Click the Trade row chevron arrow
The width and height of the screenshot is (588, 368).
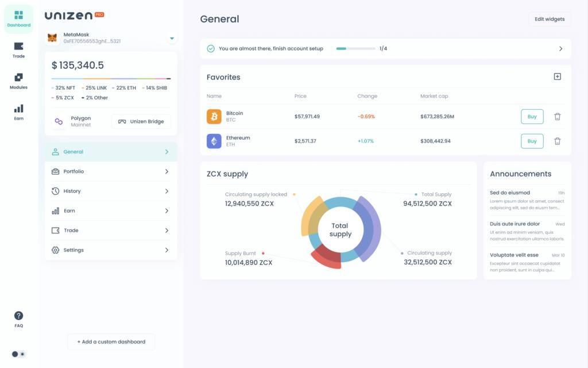coord(167,230)
